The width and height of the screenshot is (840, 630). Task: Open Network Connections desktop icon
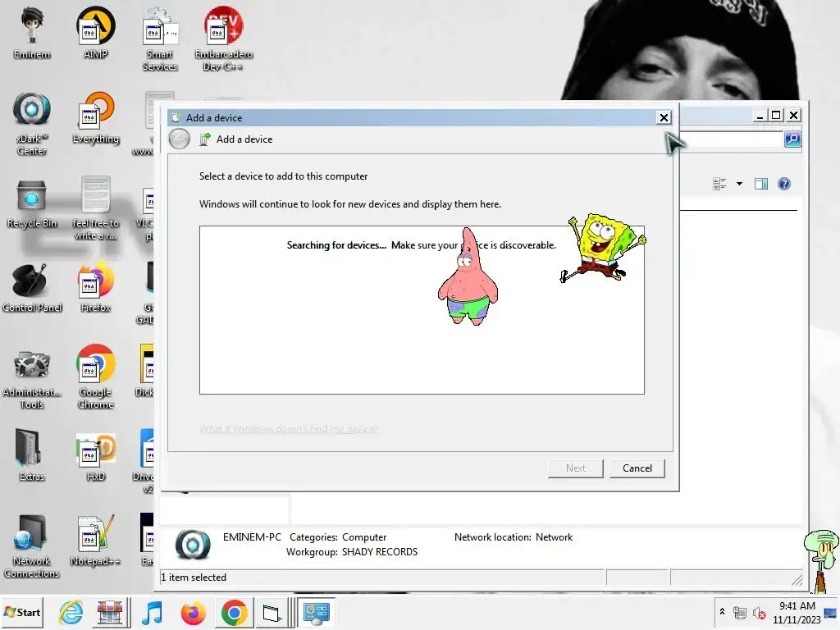pyautogui.click(x=32, y=546)
